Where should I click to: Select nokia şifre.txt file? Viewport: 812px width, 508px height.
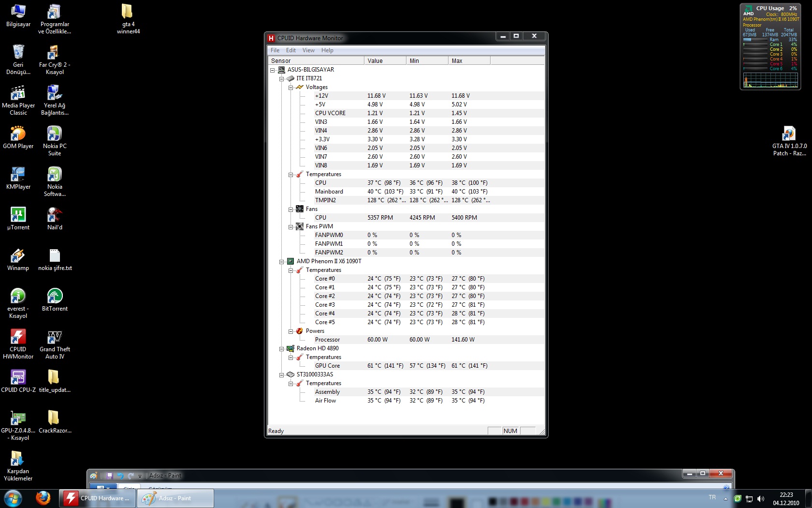(55, 260)
